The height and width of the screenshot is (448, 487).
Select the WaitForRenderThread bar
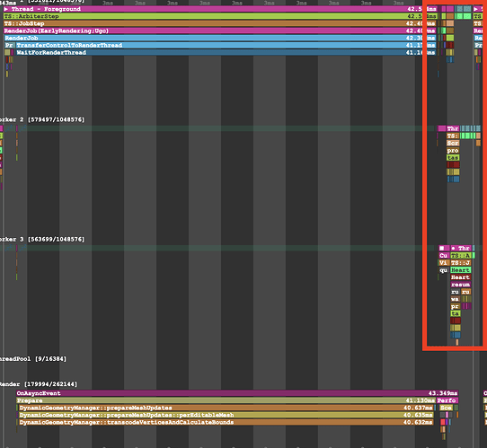click(226, 52)
